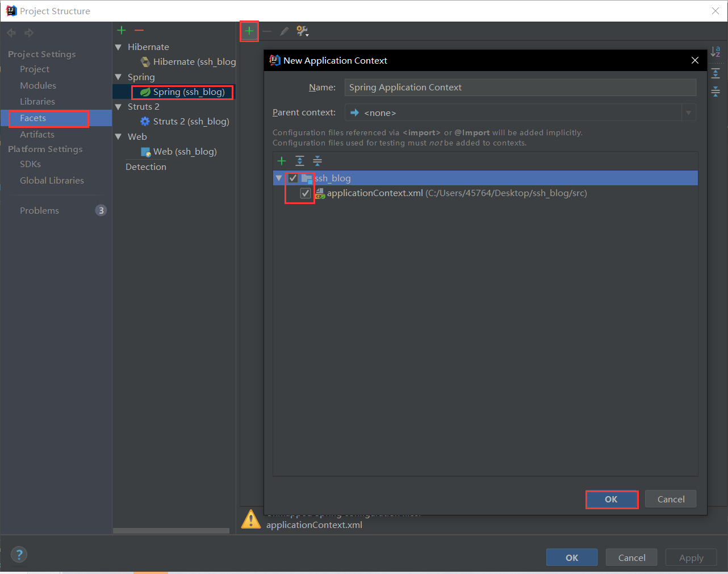Image resolution: width=728 pixels, height=574 pixels.
Task: Click the Spring leaf facet icon
Action: pos(145,92)
